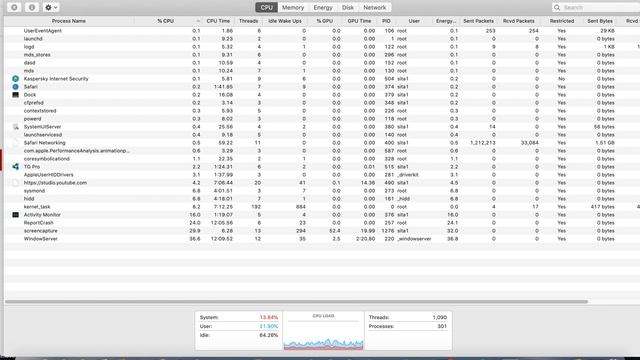This screenshot has height=360, width=640.
Task: Switch to the Network tab
Action: coord(375,7)
